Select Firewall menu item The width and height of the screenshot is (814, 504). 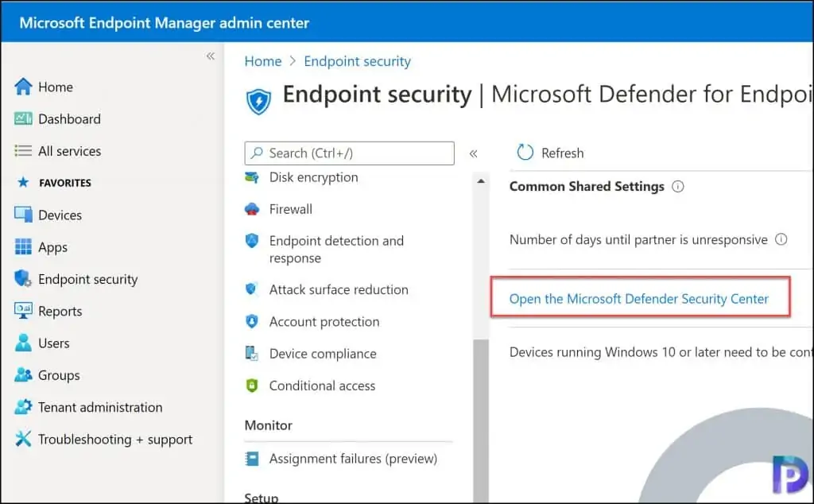click(291, 209)
